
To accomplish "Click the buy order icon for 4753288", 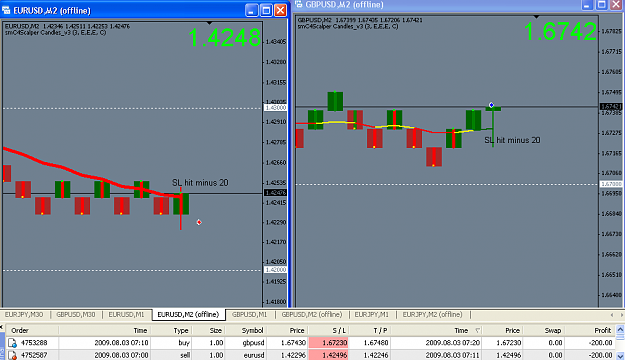I will click(x=12, y=343).
